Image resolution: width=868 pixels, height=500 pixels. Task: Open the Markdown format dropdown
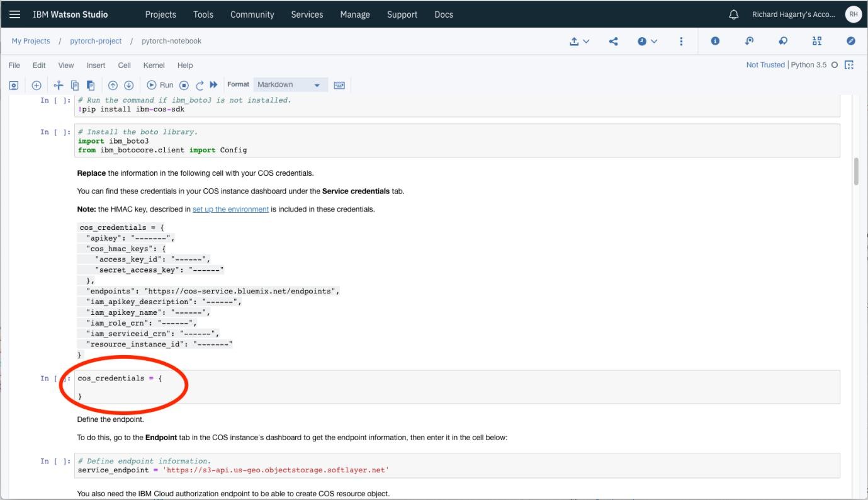[290, 84]
